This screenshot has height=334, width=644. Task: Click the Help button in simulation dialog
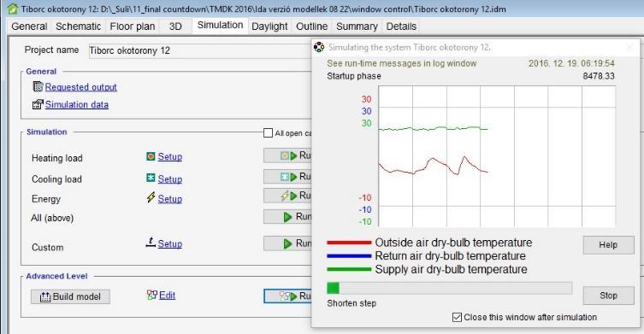click(x=608, y=245)
